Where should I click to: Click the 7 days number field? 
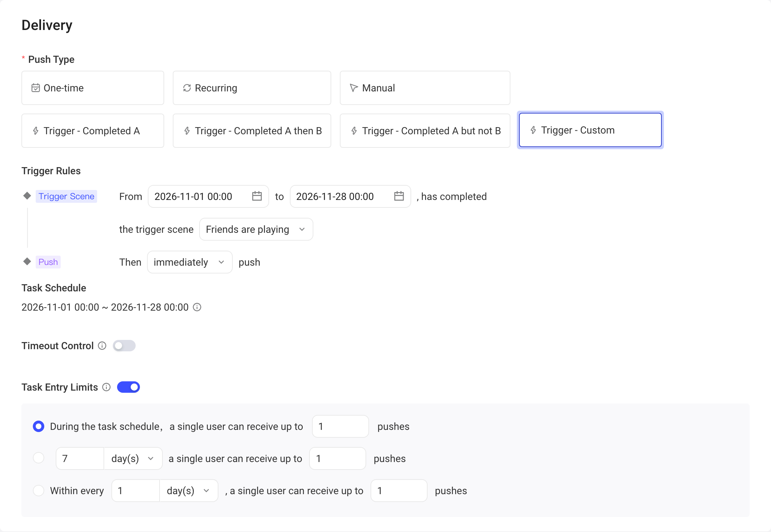80,458
